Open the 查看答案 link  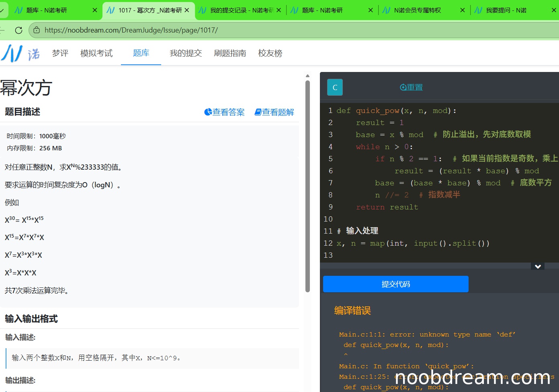[225, 112]
